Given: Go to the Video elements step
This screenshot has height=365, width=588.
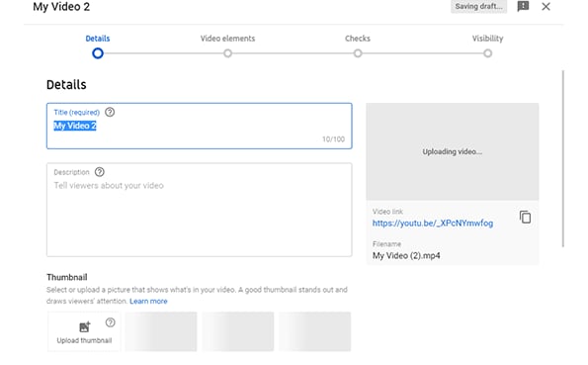Looking at the screenshot, I should click(x=227, y=39).
